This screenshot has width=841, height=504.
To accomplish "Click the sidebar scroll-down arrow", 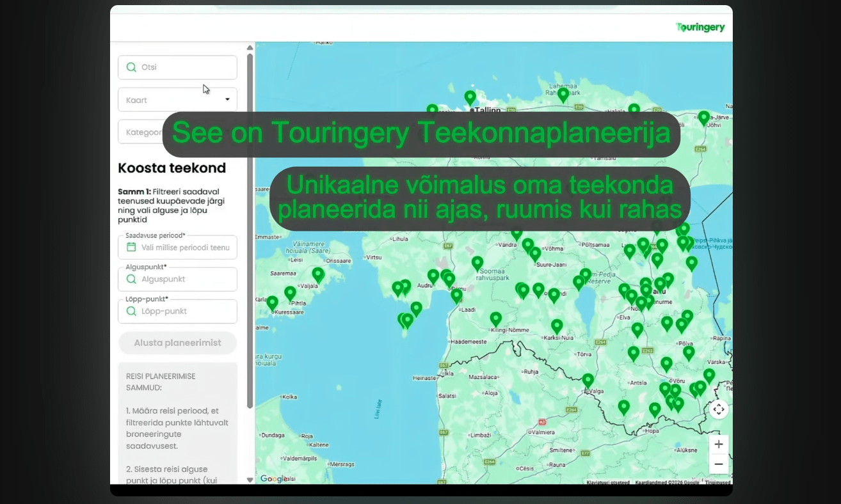I will click(250, 480).
